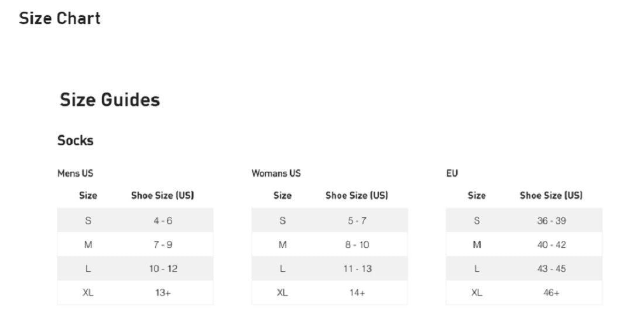The image size is (644, 317).
Task: Select the "13+" Mens XL shoe size
Action: coord(163,293)
